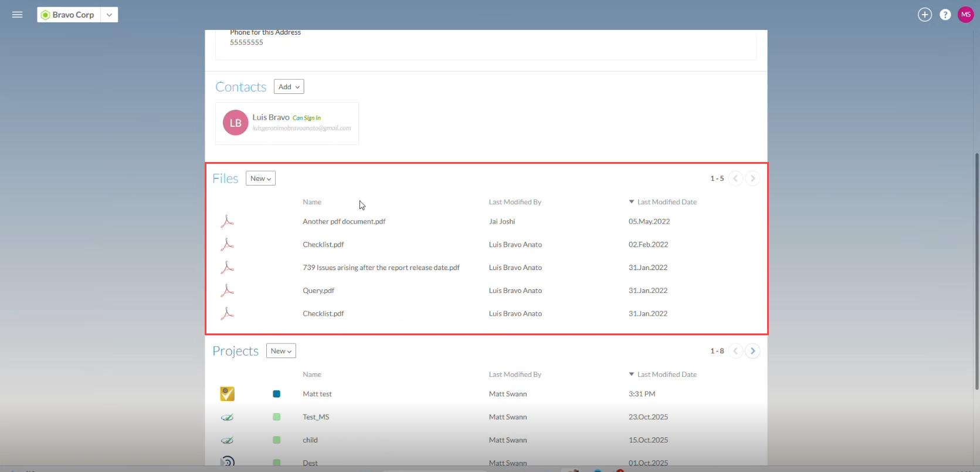
Task: Click the luisgeronimobravoanato email address
Action: [x=302, y=128]
